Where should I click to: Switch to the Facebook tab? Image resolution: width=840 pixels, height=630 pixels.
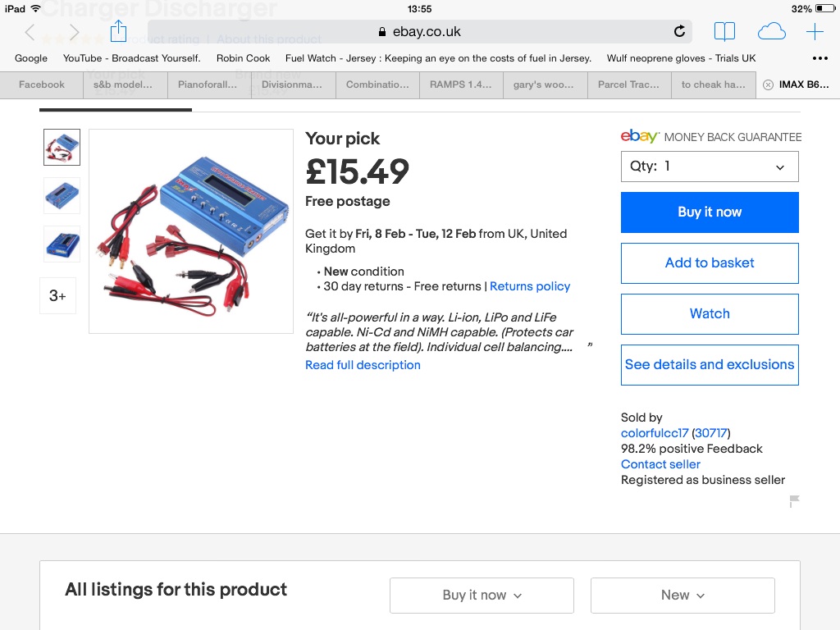tap(42, 84)
